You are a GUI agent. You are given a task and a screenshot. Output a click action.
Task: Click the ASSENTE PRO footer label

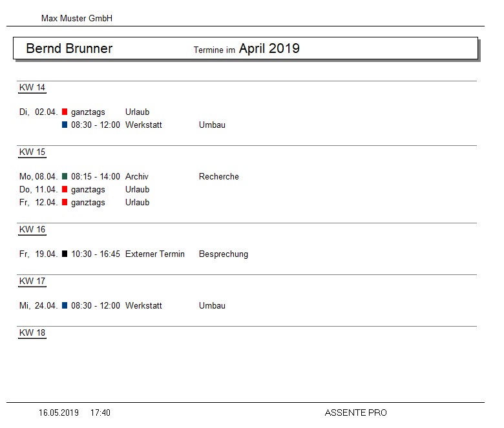tap(356, 413)
